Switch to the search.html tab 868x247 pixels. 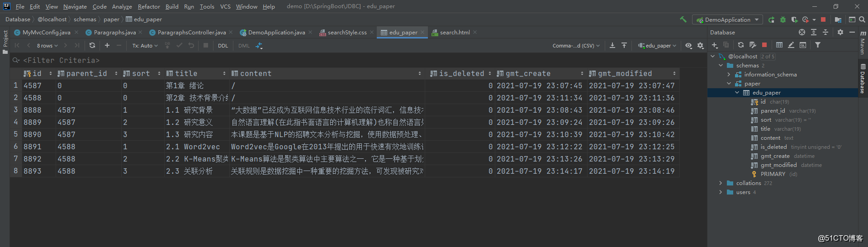[x=455, y=32]
